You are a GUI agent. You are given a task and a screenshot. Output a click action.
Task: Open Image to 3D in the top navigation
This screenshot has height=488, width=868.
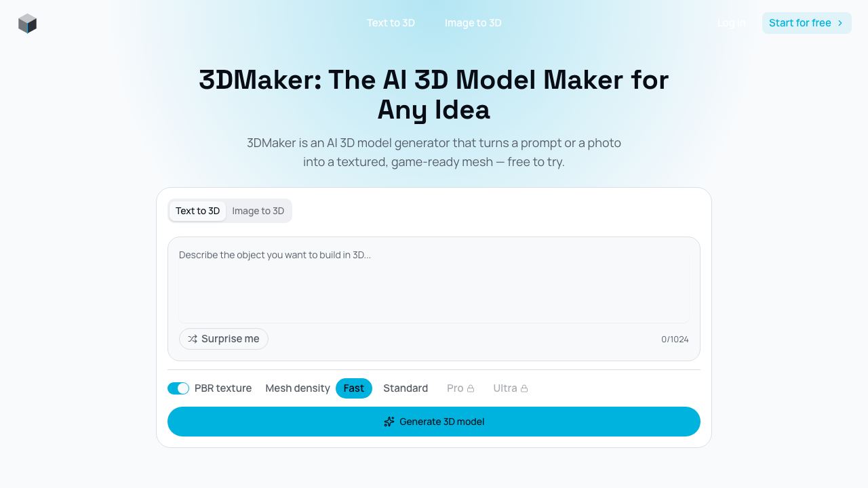coord(473,23)
